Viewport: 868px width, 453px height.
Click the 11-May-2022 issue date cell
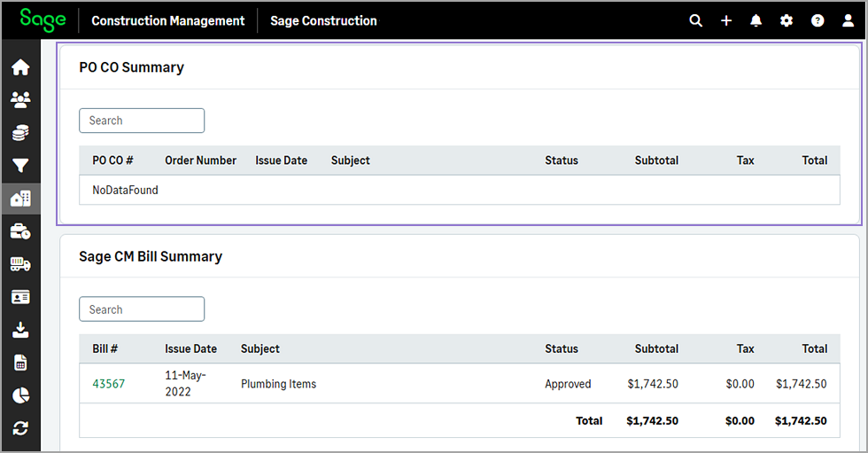coord(185,383)
